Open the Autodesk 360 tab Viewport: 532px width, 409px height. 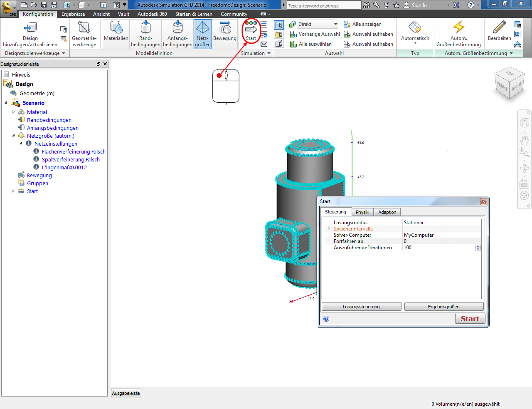coord(152,14)
